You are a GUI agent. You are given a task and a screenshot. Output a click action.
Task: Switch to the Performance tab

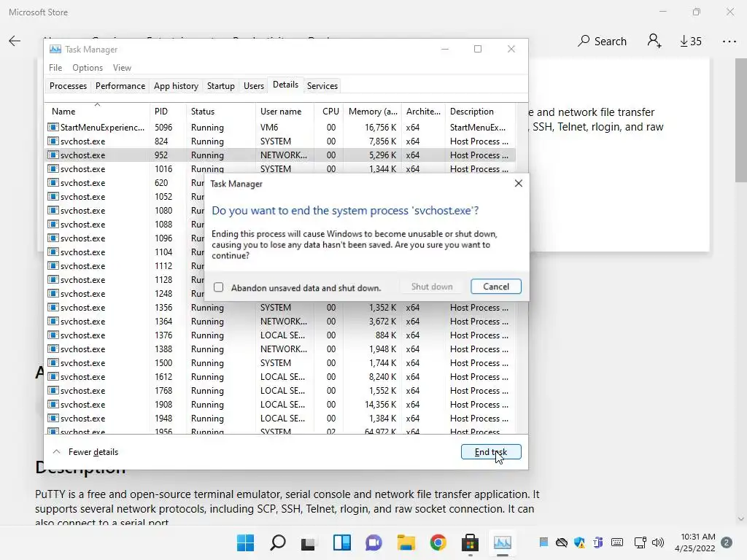point(120,86)
